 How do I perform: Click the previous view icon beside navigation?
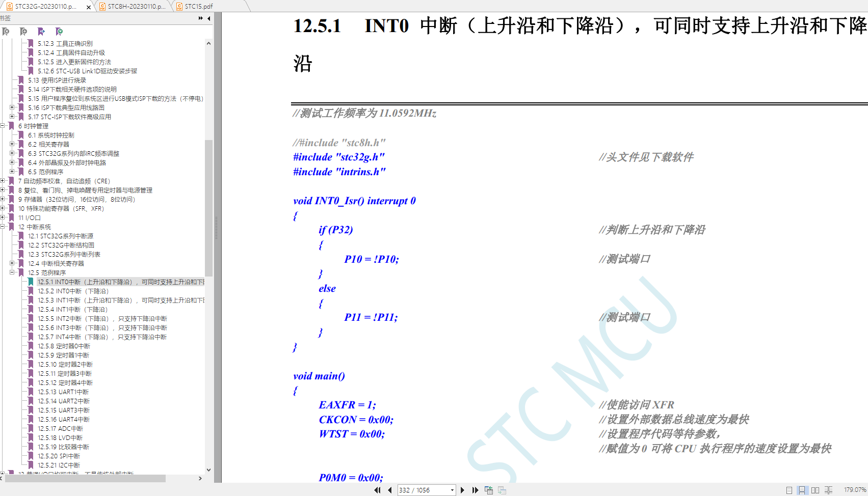point(489,490)
